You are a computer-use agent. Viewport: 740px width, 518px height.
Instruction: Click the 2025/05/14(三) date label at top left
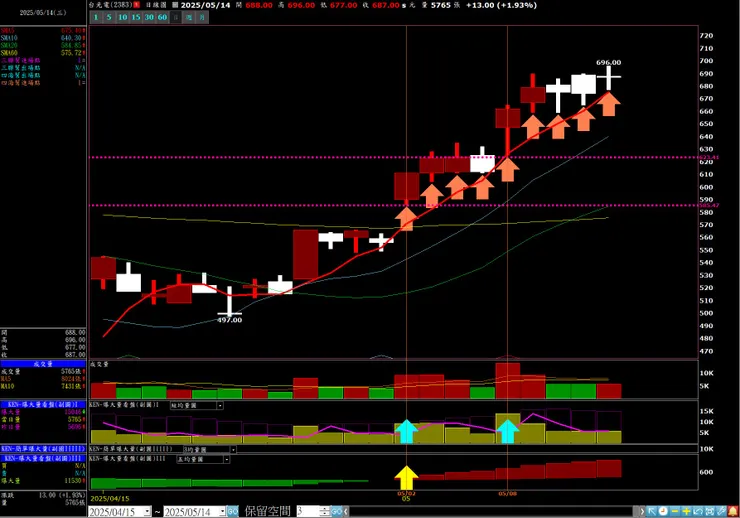click(x=43, y=13)
